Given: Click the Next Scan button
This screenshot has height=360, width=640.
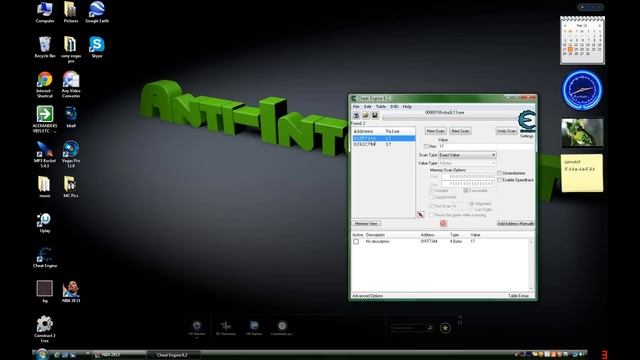Looking at the screenshot, I should [460, 131].
